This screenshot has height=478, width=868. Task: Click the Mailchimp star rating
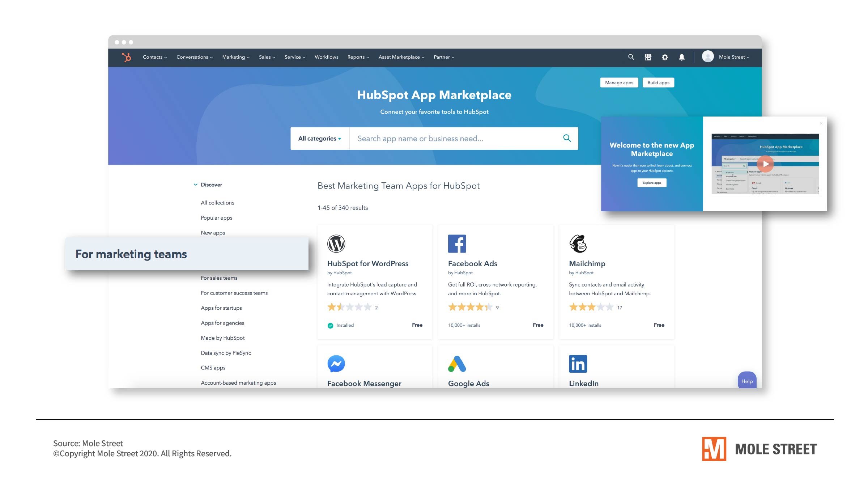591,307
